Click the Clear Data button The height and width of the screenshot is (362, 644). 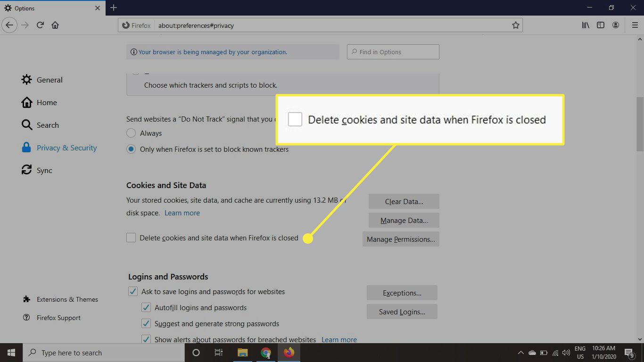point(404,201)
